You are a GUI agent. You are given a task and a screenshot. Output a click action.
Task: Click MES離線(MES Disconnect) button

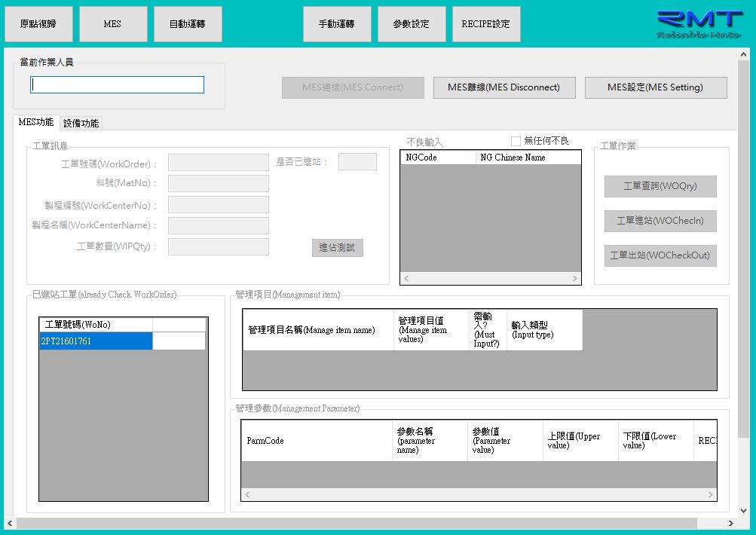click(x=504, y=87)
